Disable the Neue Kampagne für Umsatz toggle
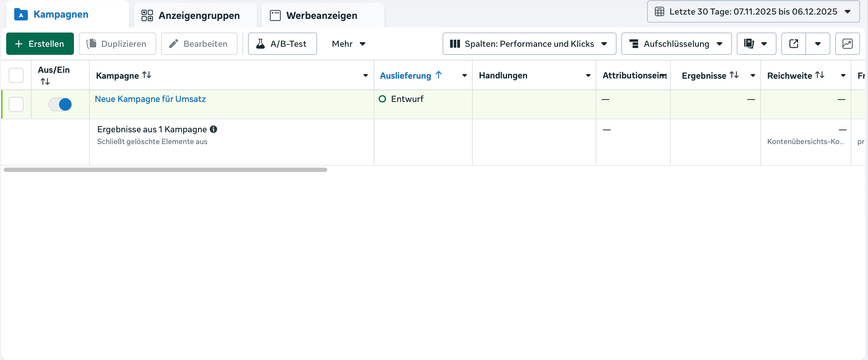 tap(60, 104)
